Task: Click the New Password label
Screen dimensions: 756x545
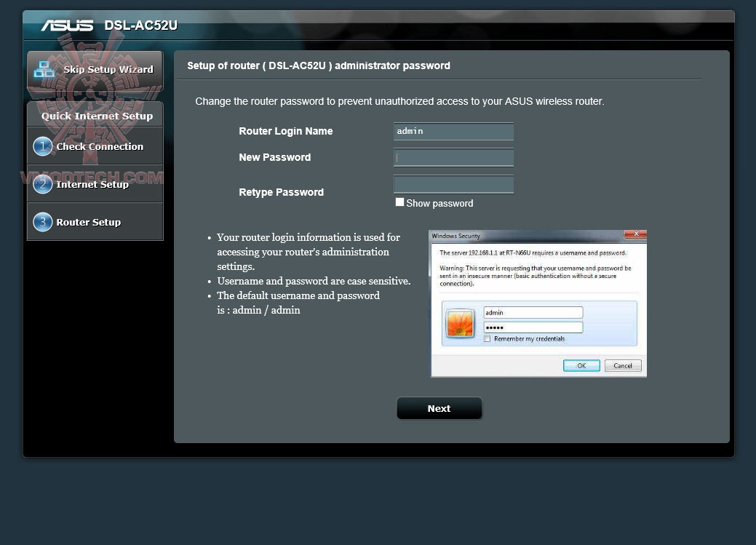Action: click(x=275, y=157)
